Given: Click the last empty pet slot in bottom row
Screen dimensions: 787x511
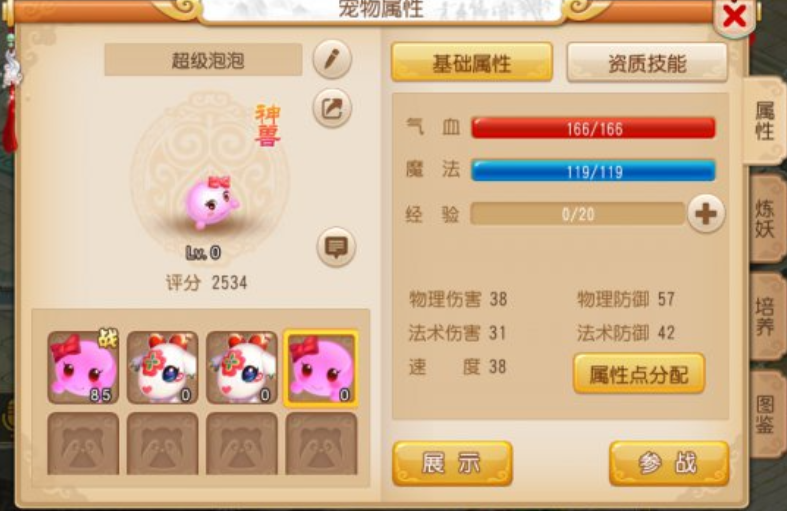Looking at the screenshot, I should pos(321,443).
